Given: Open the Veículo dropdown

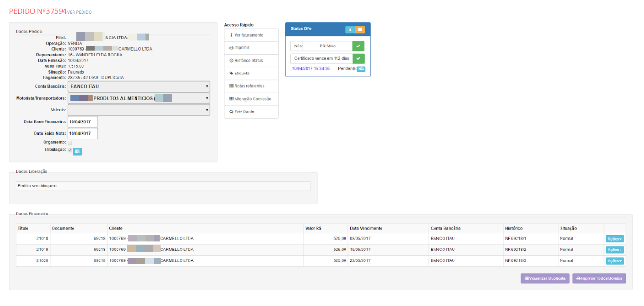Looking at the screenshot, I should tap(139, 110).
